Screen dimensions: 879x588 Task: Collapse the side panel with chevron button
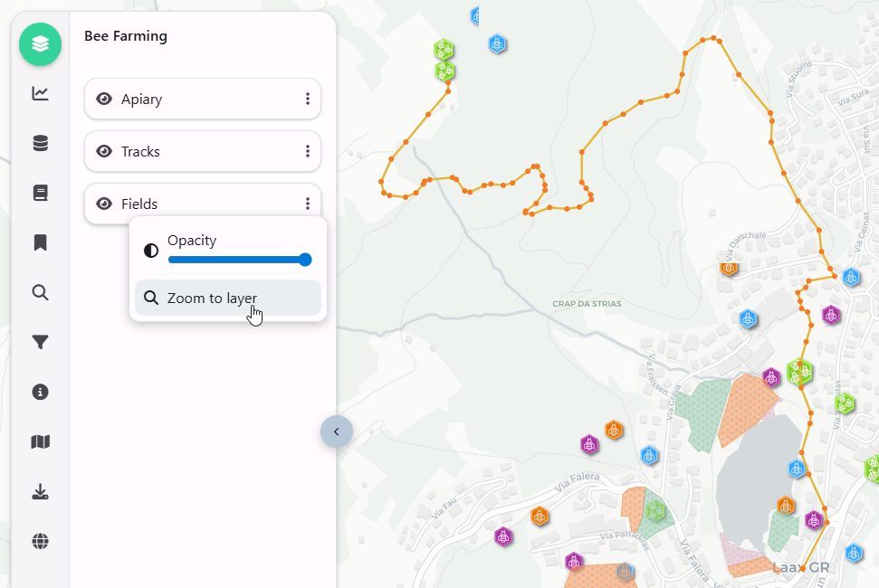point(336,432)
